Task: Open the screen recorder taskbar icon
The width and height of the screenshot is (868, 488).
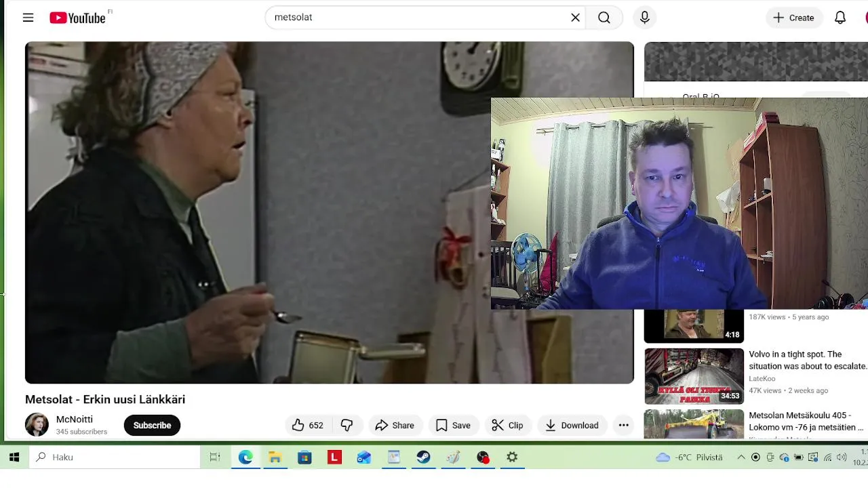Action: pos(483,457)
